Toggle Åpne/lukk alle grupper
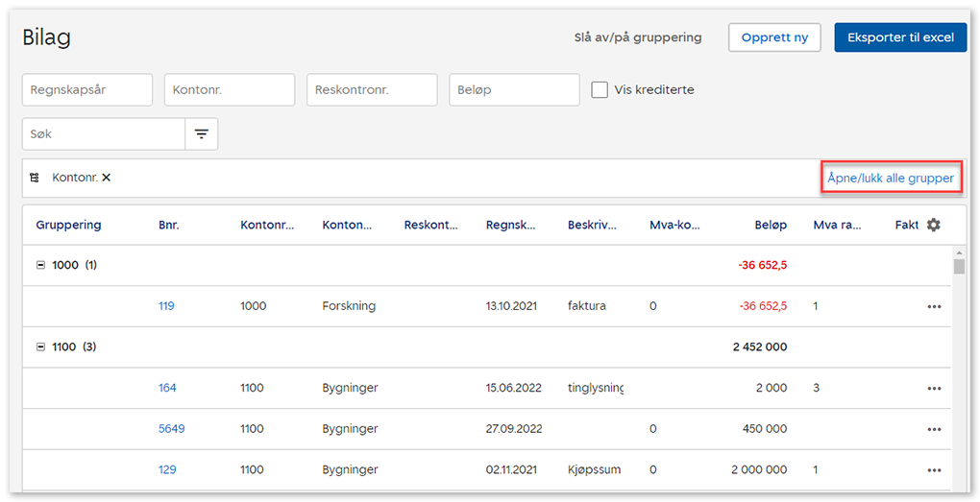 [x=890, y=178]
